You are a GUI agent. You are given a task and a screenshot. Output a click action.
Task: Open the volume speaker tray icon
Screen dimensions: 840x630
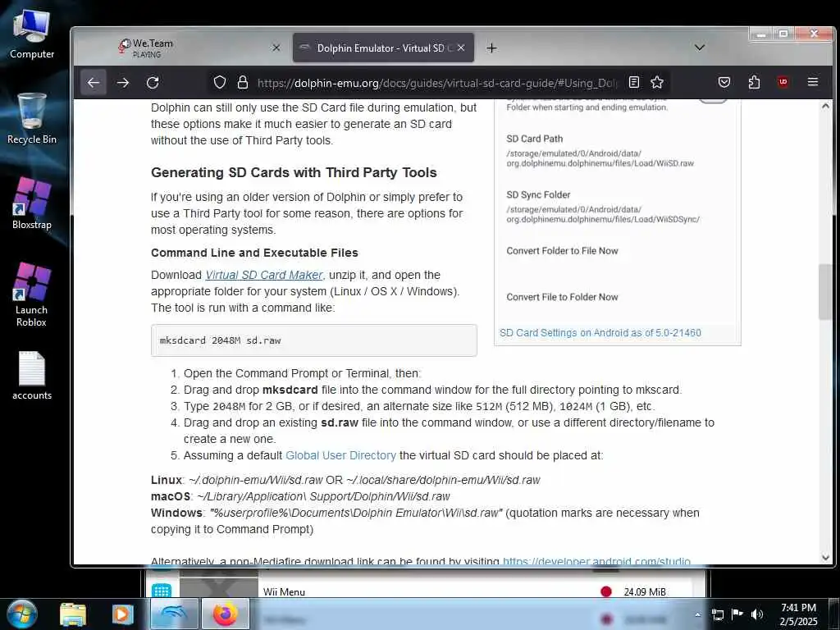[x=757, y=614]
